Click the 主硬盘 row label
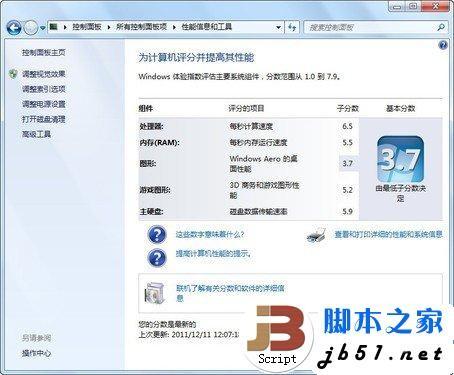This screenshot has height=375, width=454. tap(151, 211)
